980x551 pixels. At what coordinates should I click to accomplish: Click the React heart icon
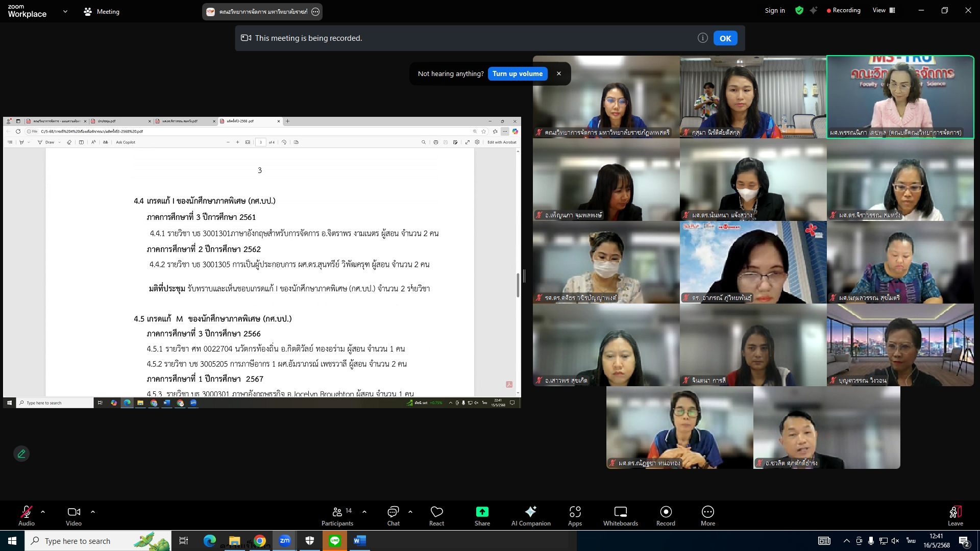pyautogui.click(x=436, y=515)
